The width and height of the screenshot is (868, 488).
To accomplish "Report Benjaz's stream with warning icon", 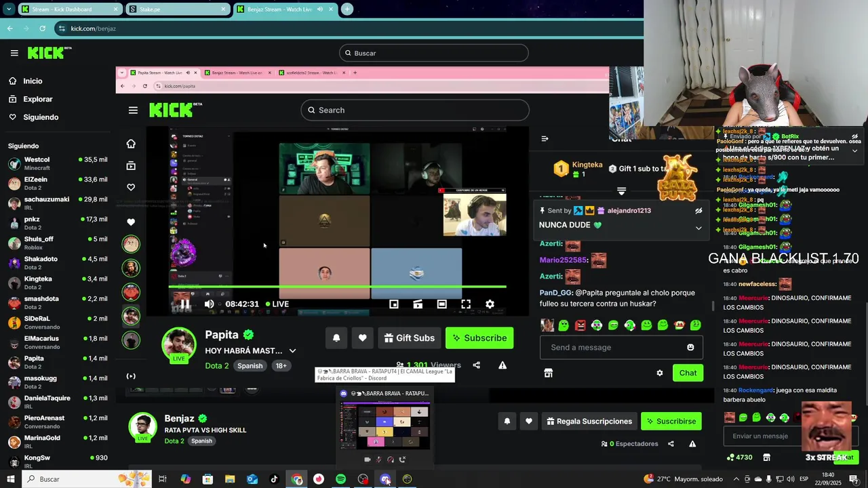I will [x=692, y=444].
